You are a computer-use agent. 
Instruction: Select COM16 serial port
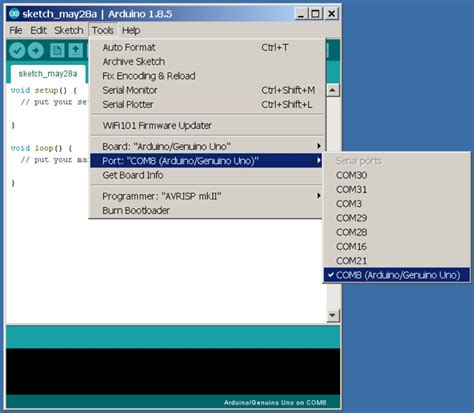point(397,247)
